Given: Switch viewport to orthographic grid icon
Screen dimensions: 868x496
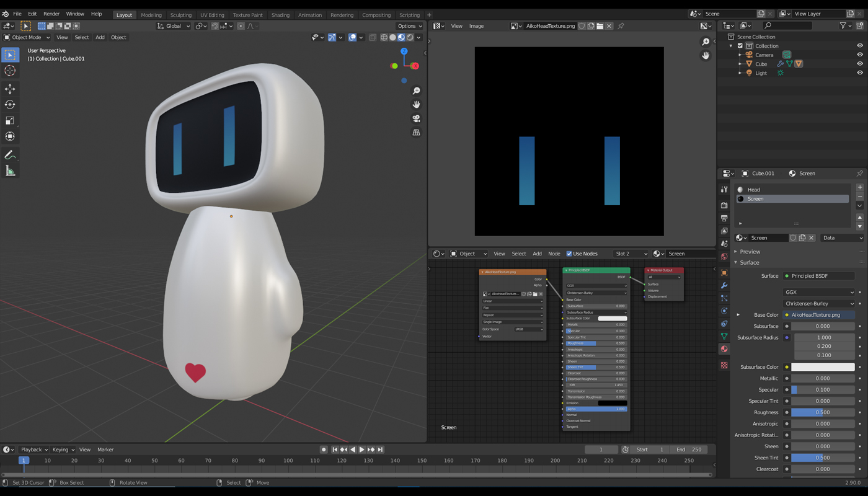Looking at the screenshot, I should pos(416,132).
